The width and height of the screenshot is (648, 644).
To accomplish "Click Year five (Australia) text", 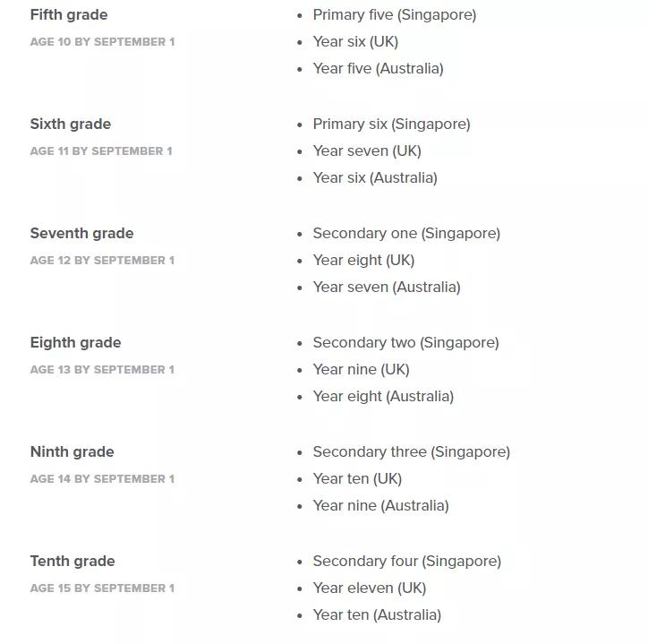I will click(x=378, y=69).
